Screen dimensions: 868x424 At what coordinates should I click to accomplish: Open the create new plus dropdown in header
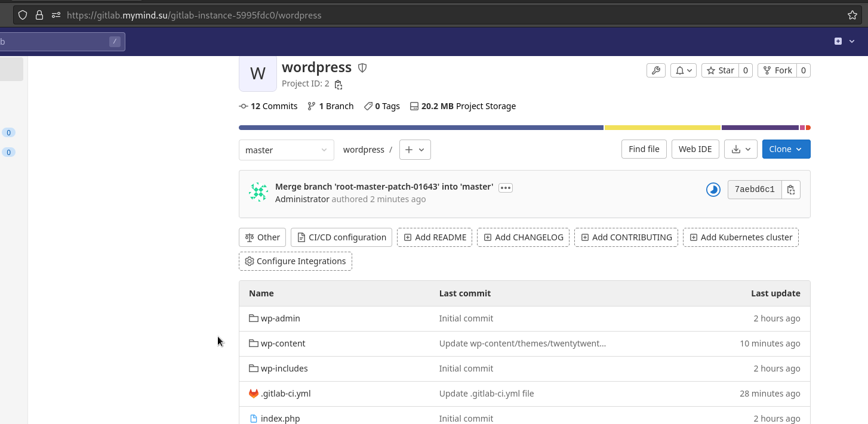(x=845, y=41)
